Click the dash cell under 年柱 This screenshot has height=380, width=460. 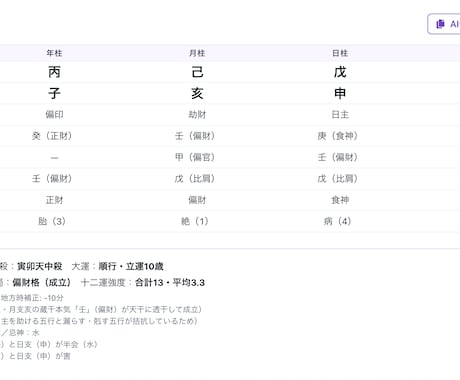coord(54,157)
